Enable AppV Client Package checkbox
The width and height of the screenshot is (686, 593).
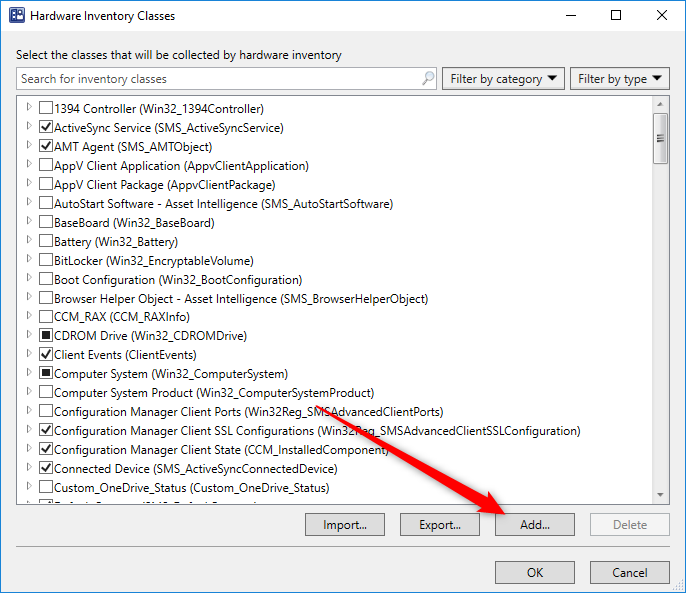(46, 184)
